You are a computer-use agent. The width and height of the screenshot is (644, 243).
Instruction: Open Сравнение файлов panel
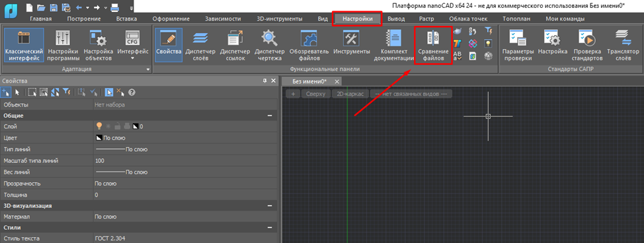pos(433,45)
